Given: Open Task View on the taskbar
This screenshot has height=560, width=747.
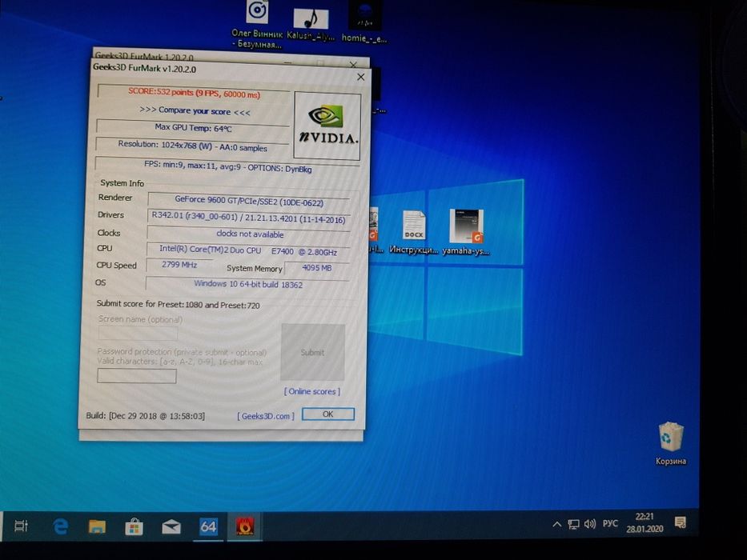Looking at the screenshot, I should 22,526.
